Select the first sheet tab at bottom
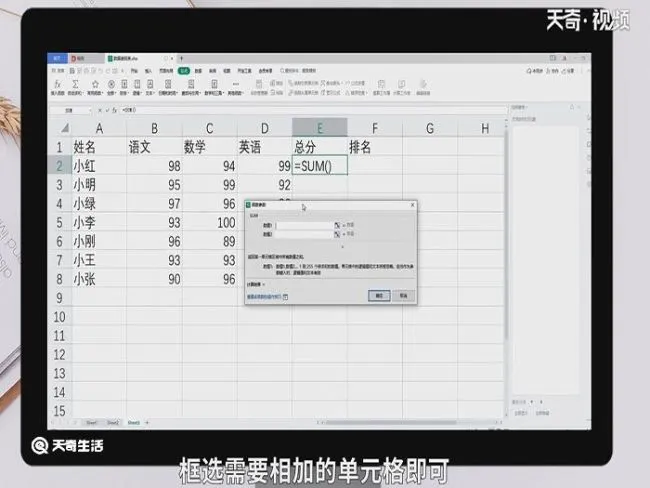Screen dimensions: 650x488 tap(92, 422)
